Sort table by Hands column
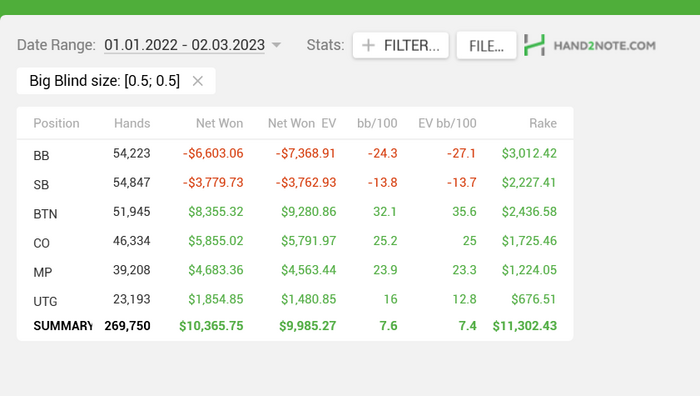The width and height of the screenshot is (700, 396). (x=132, y=123)
